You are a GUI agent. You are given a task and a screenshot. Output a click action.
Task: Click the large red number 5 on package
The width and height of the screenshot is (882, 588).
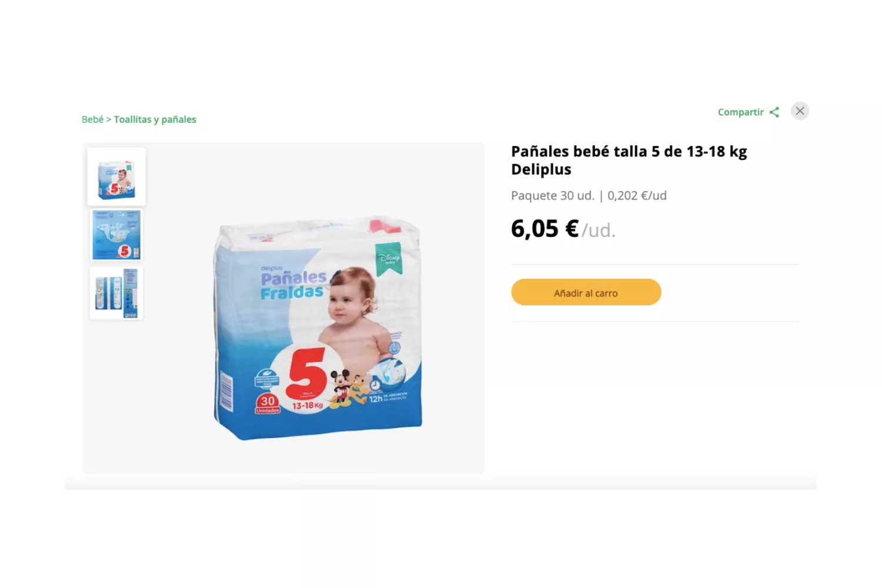[306, 372]
